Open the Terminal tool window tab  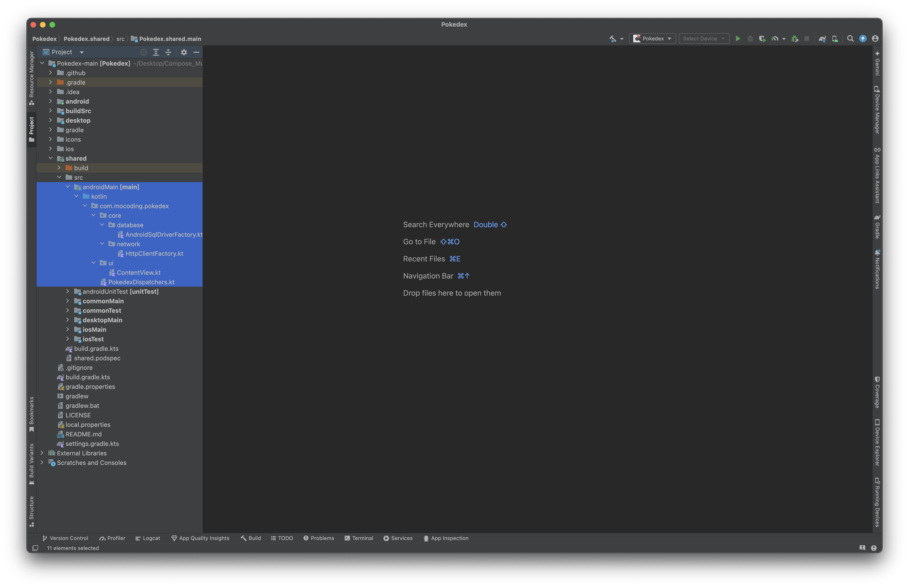[x=358, y=538]
